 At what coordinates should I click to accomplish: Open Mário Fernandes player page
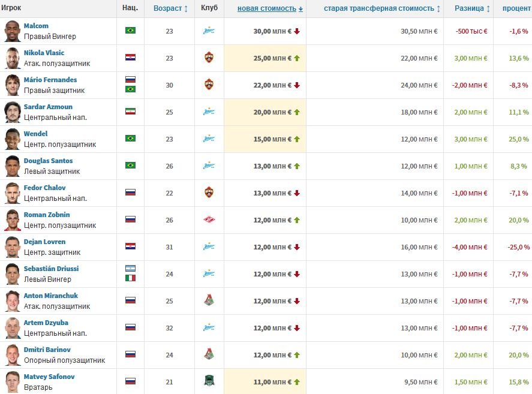coord(50,80)
